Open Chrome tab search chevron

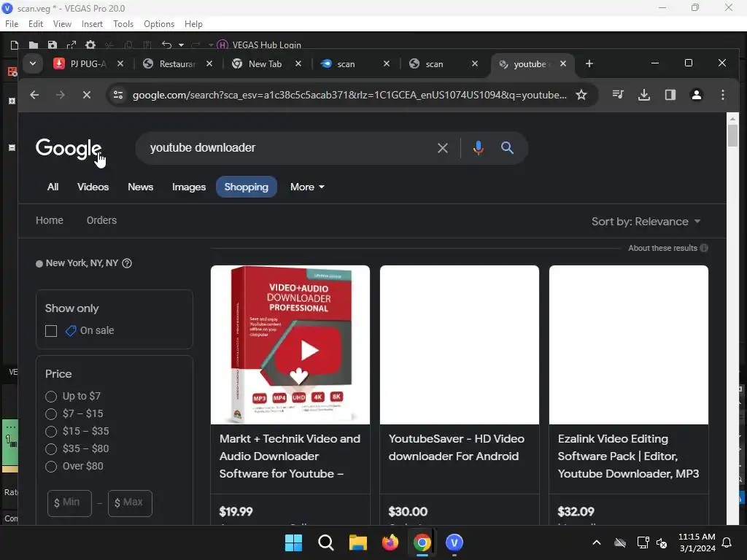pos(32,63)
